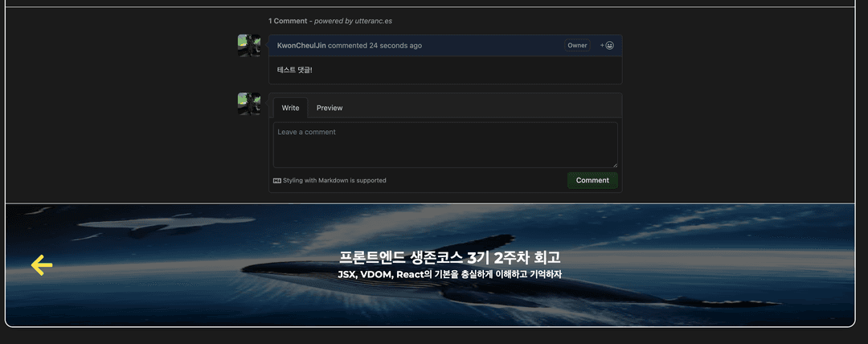The image size is (868, 344).
Task: Click the Owner badge
Action: click(x=577, y=46)
